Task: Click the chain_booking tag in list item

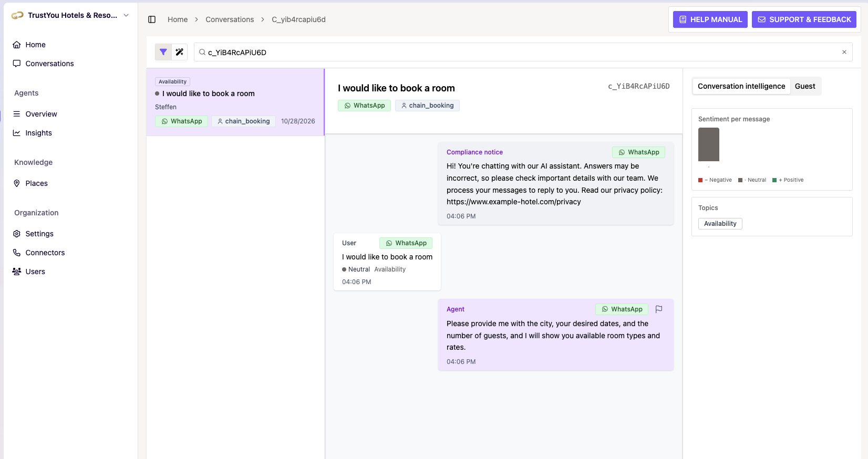Action: pos(243,121)
